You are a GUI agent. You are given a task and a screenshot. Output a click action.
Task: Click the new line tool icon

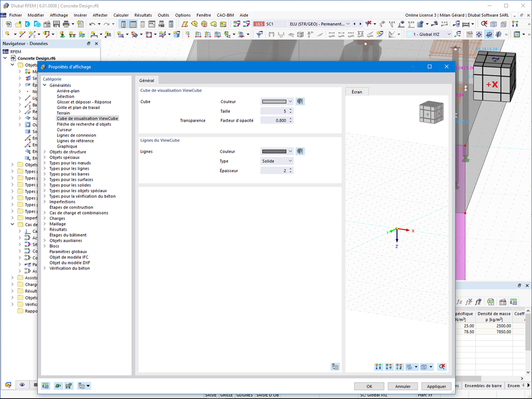point(22,34)
